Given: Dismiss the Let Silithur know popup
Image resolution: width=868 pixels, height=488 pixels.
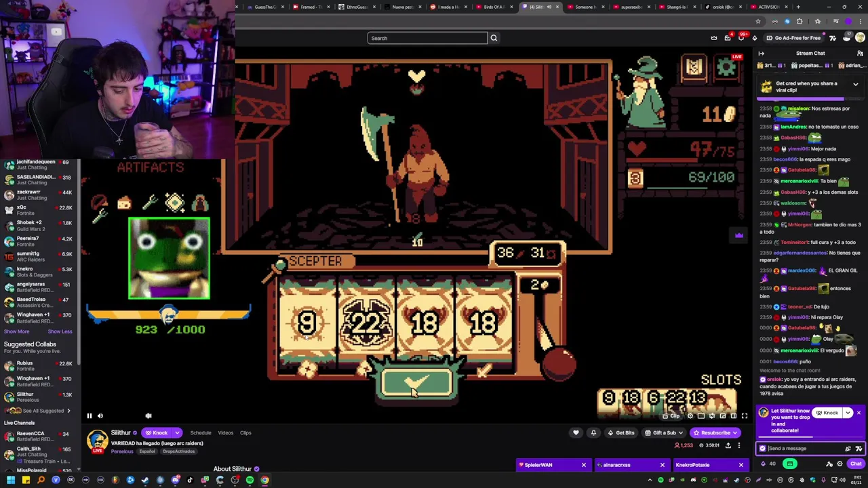Looking at the screenshot, I should click(859, 412).
